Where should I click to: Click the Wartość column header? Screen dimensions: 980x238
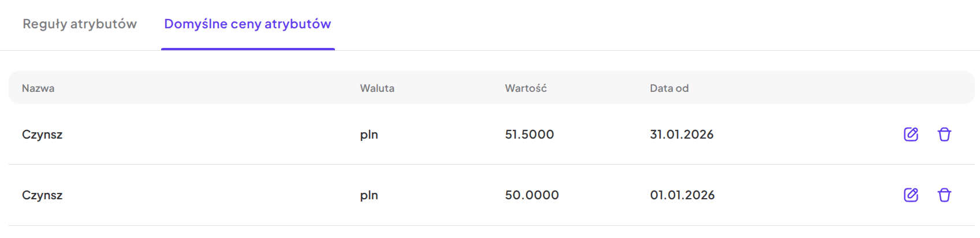click(526, 88)
